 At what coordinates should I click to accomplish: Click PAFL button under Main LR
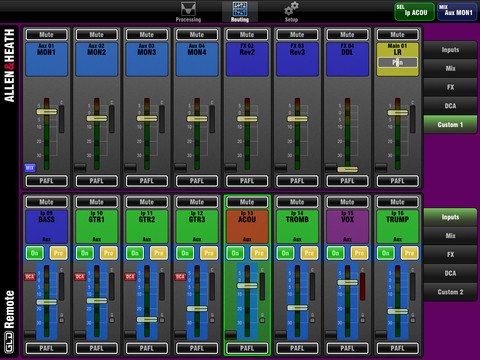click(397, 181)
